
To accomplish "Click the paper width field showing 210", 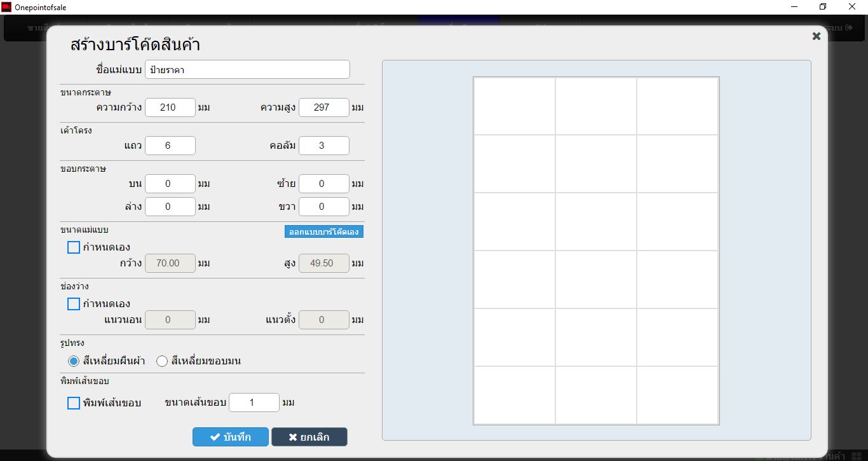I will (x=170, y=107).
